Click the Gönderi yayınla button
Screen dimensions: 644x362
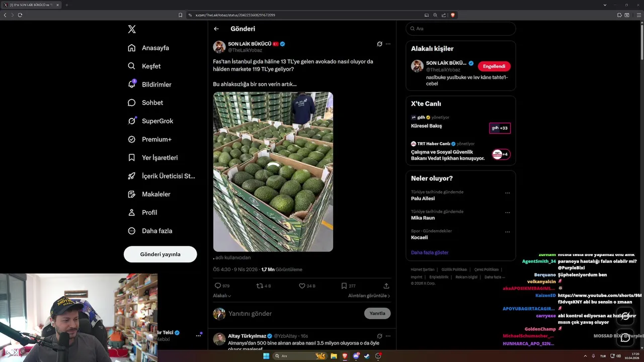pyautogui.click(x=160, y=254)
